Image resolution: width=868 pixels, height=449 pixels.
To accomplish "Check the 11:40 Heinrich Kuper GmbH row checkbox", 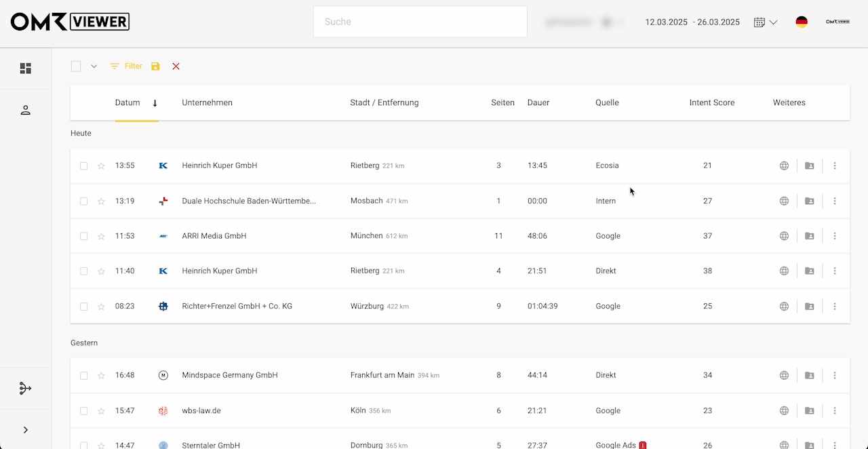I will 84,271.
